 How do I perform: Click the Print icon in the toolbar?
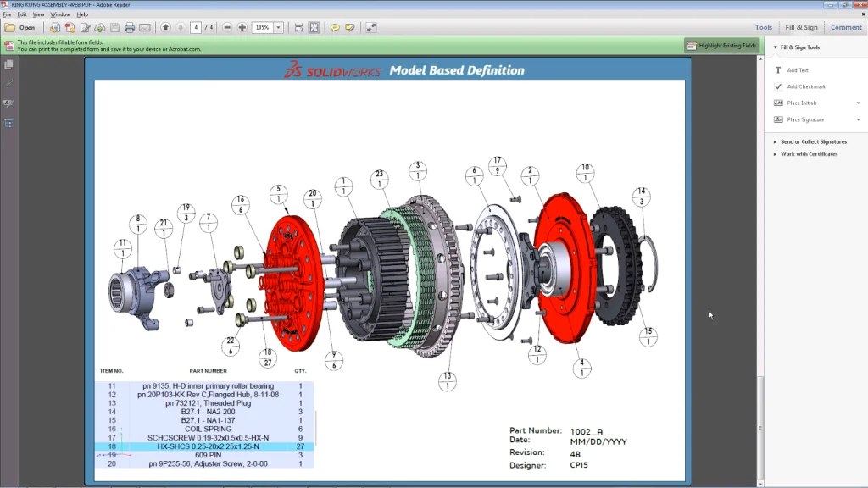[x=130, y=27]
